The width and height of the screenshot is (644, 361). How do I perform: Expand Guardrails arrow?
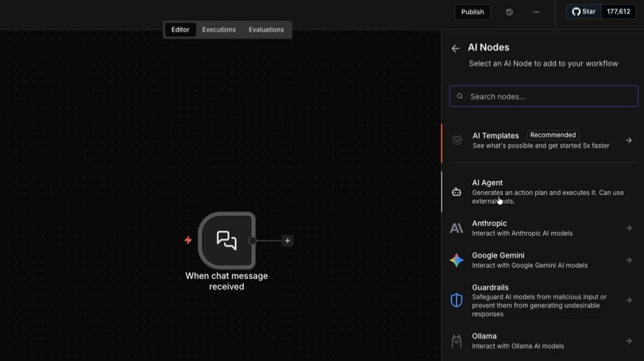coord(628,300)
